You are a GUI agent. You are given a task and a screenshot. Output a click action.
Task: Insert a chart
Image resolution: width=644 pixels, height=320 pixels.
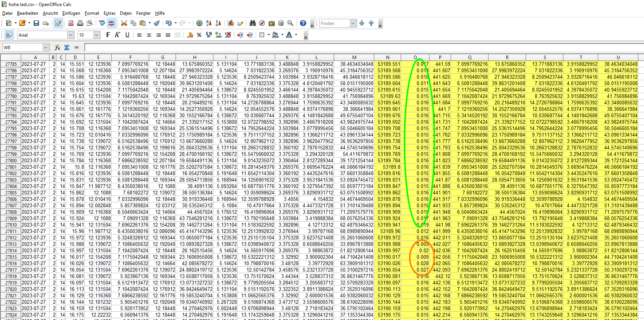pyautogui.click(x=231, y=23)
